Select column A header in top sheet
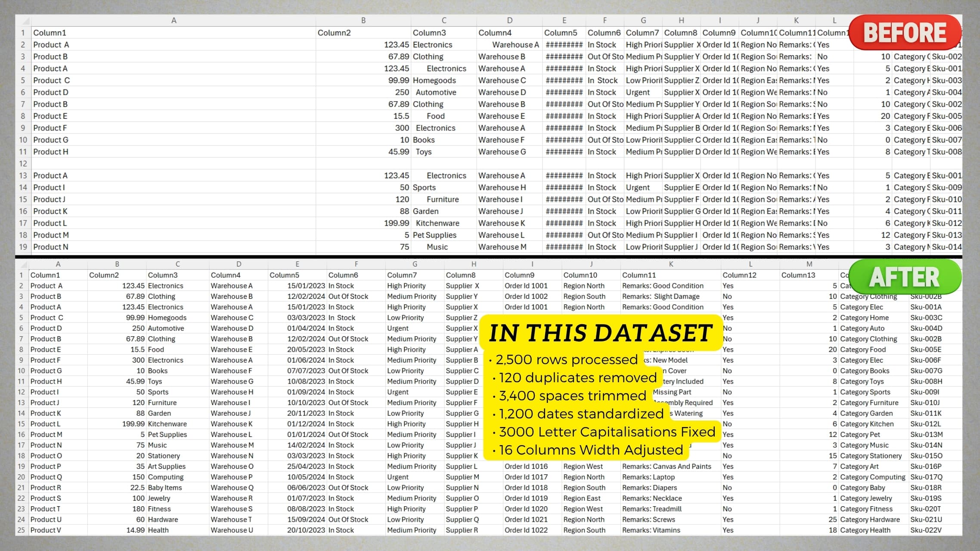Image resolution: width=980 pixels, height=551 pixels. 174,20
